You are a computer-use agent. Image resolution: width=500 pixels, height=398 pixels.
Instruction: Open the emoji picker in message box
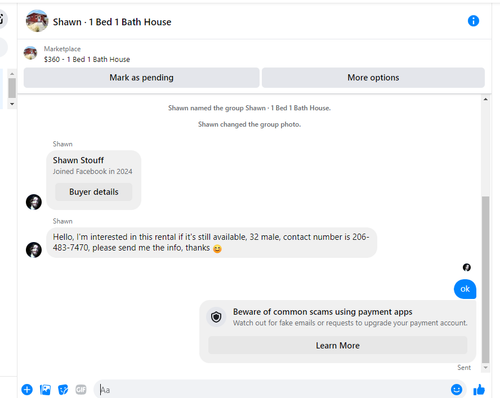point(456,389)
